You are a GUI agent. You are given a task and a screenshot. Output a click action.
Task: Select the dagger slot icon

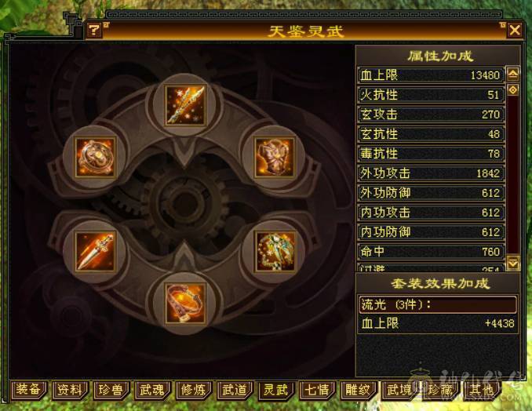click(95, 251)
